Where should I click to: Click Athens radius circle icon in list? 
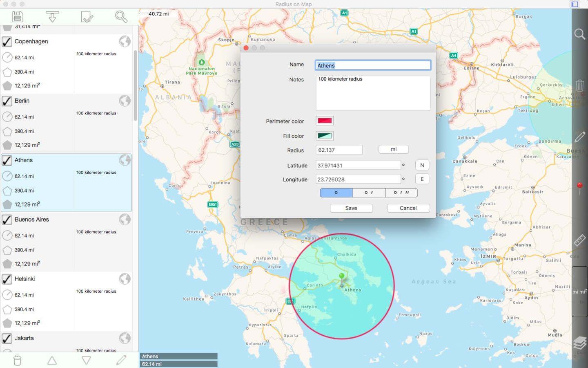click(x=7, y=176)
